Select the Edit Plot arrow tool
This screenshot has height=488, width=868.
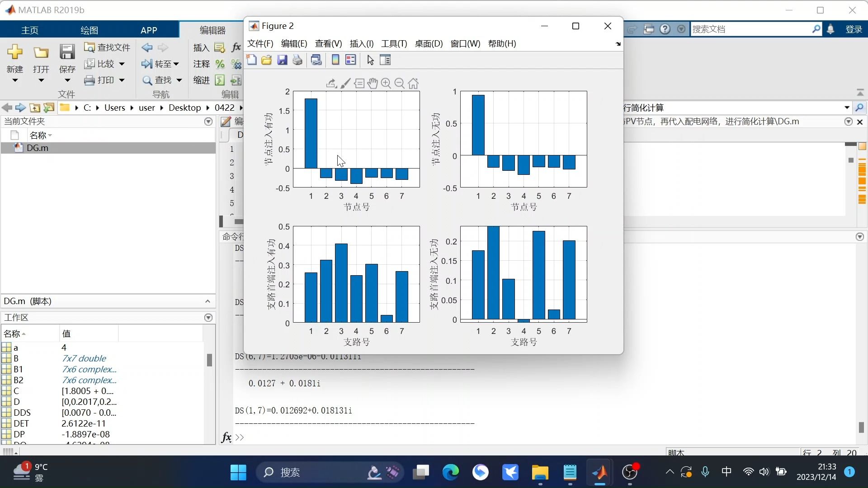coord(370,60)
